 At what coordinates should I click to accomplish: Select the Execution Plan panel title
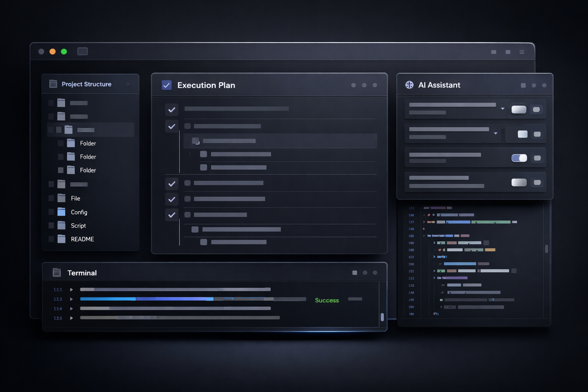tap(206, 85)
